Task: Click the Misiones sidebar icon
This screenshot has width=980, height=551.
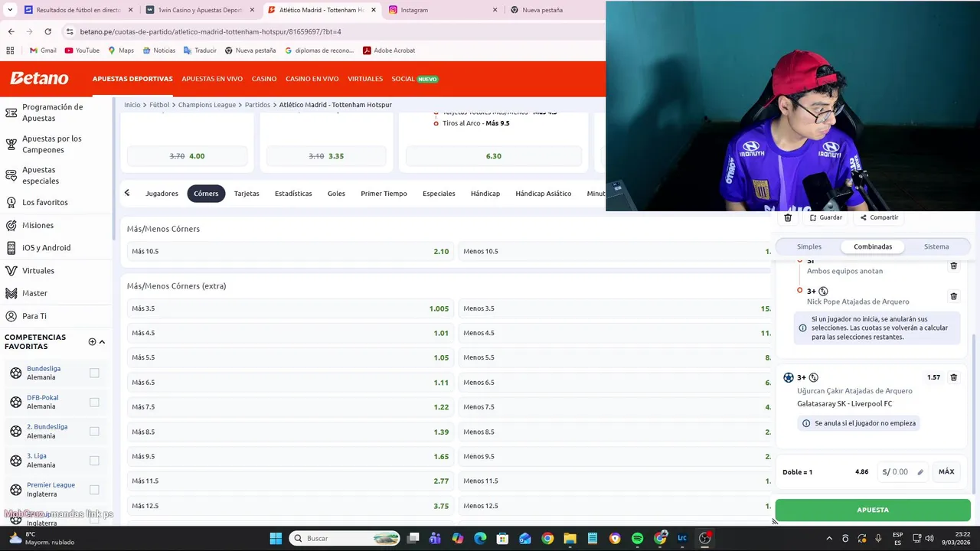Action: pos(11,226)
